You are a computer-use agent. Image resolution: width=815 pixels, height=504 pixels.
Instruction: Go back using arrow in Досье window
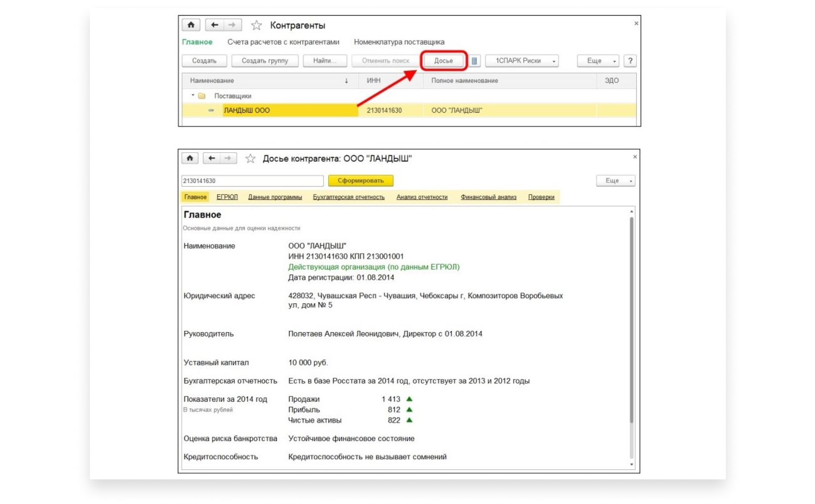211,158
